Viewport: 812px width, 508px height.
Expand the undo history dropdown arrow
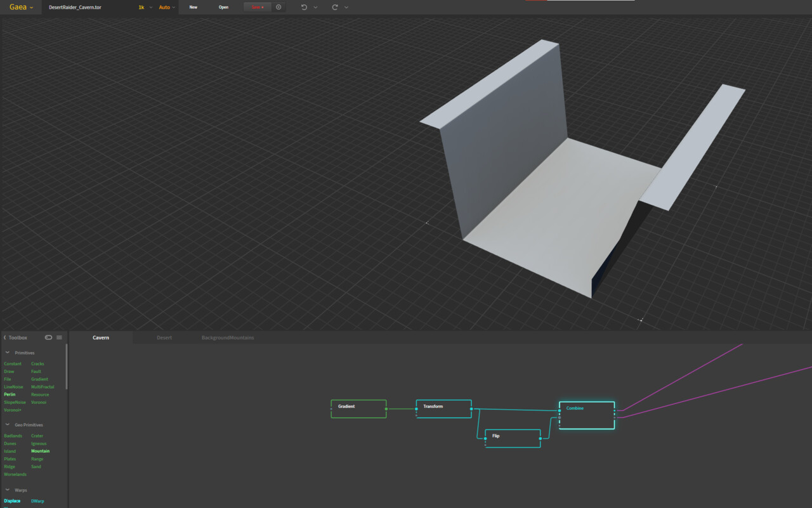(x=315, y=7)
